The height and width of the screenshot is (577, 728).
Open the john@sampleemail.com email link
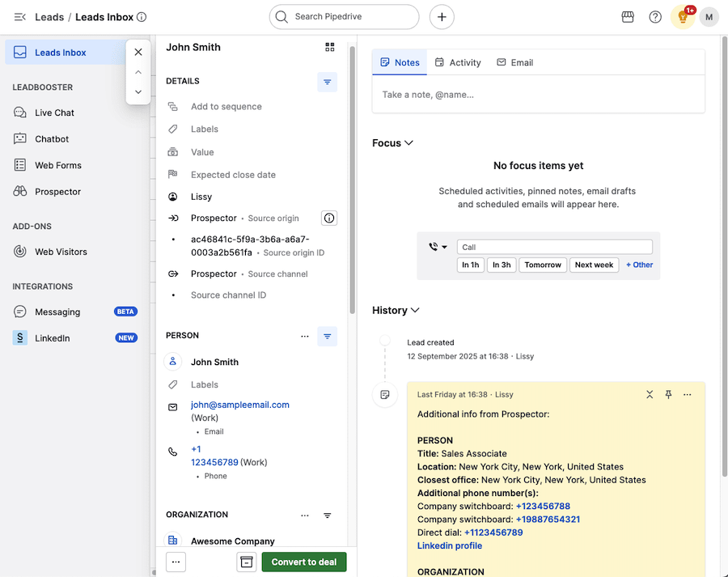point(239,405)
